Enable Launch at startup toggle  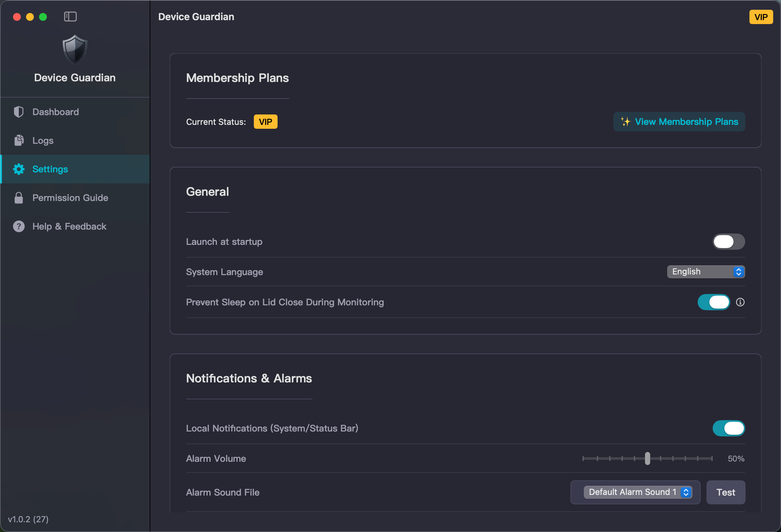click(729, 242)
